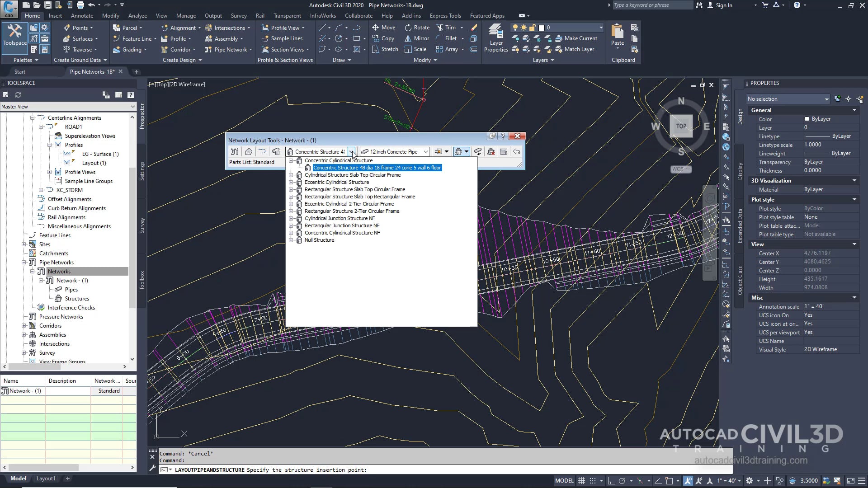The width and height of the screenshot is (868, 488).
Task: Toggle ortho mode in the status bar
Action: (x=611, y=480)
